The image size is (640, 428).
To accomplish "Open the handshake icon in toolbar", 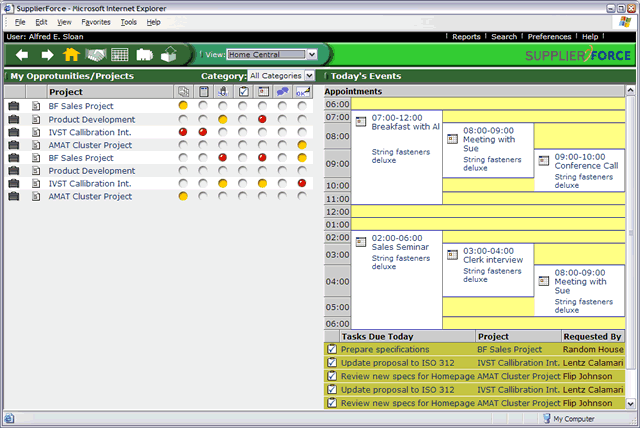I will [96, 55].
